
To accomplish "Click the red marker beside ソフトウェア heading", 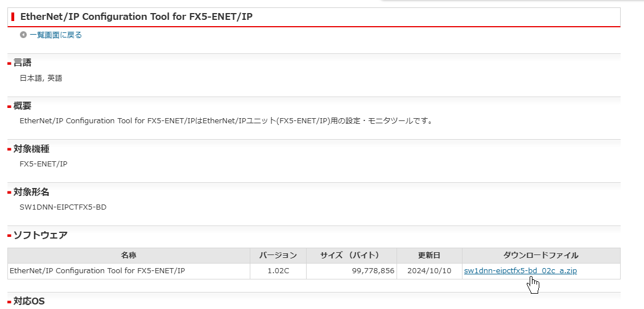I will click(x=10, y=236).
